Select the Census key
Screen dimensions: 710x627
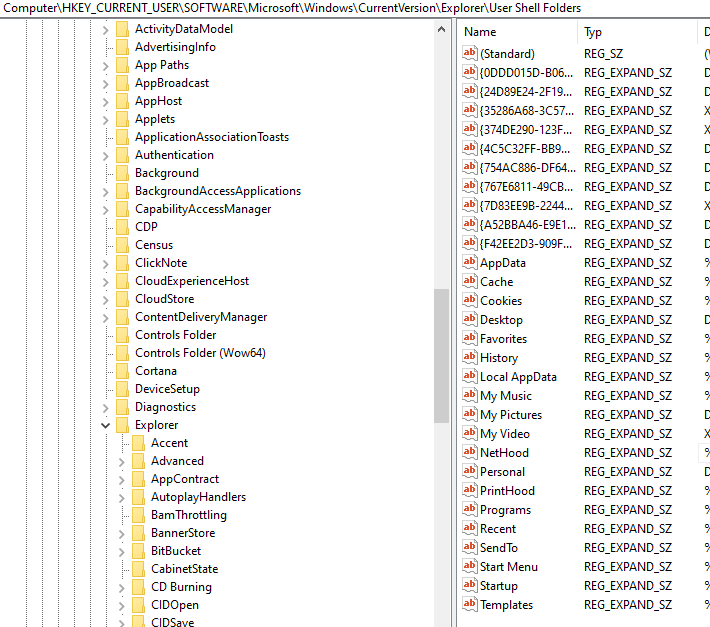tap(154, 245)
